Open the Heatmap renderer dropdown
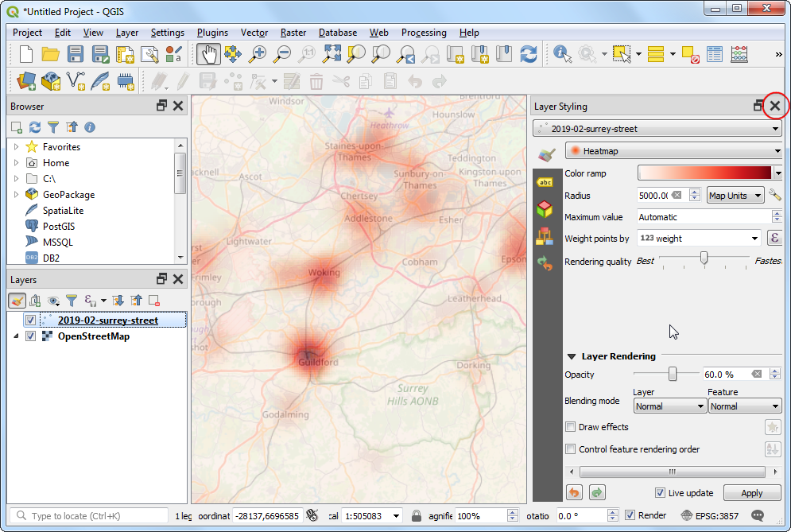791x532 pixels. [673, 151]
